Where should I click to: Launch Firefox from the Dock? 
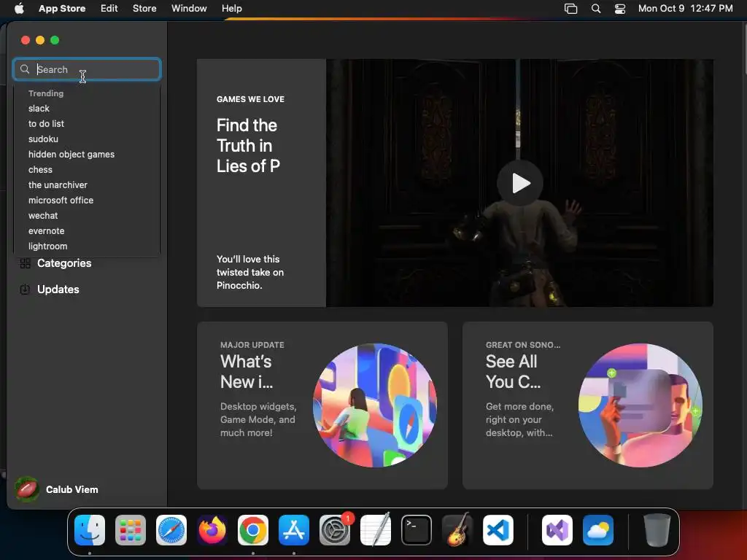pos(212,530)
